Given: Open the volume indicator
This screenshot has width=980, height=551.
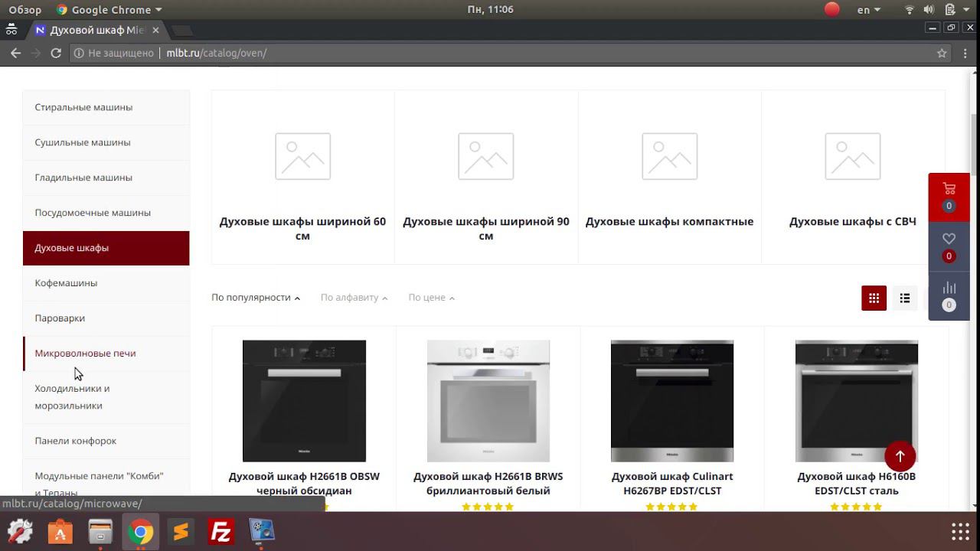Looking at the screenshot, I should coord(929,10).
